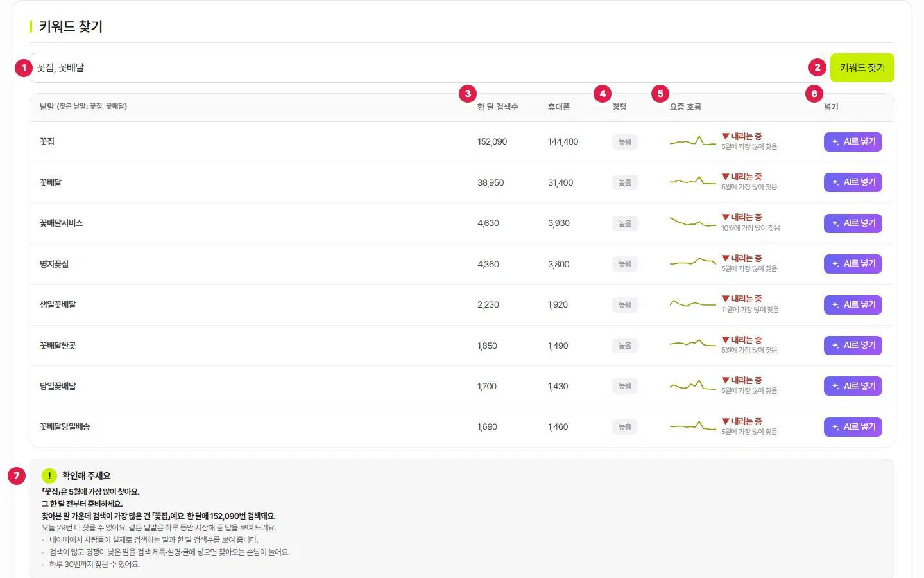924x578 pixels.
Task: Insert 꽃배달서비스 using its AI로 넣기 button
Action: tap(853, 223)
